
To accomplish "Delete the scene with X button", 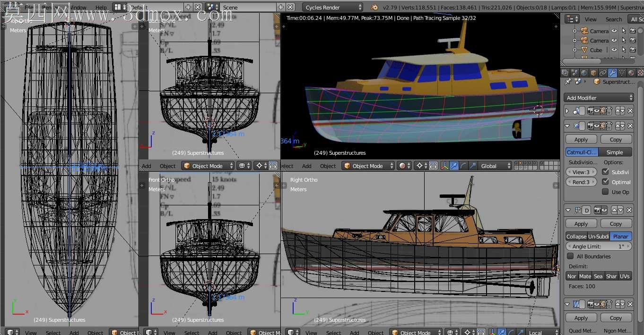I will click(290, 7).
